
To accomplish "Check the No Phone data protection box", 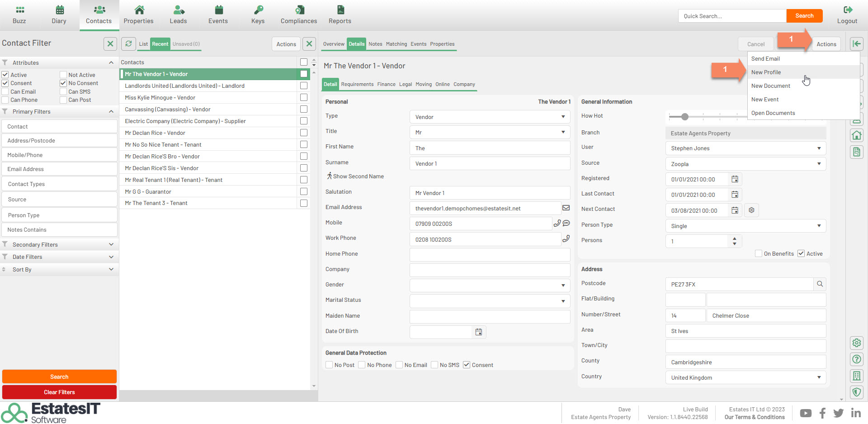I will tap(362, 365).
